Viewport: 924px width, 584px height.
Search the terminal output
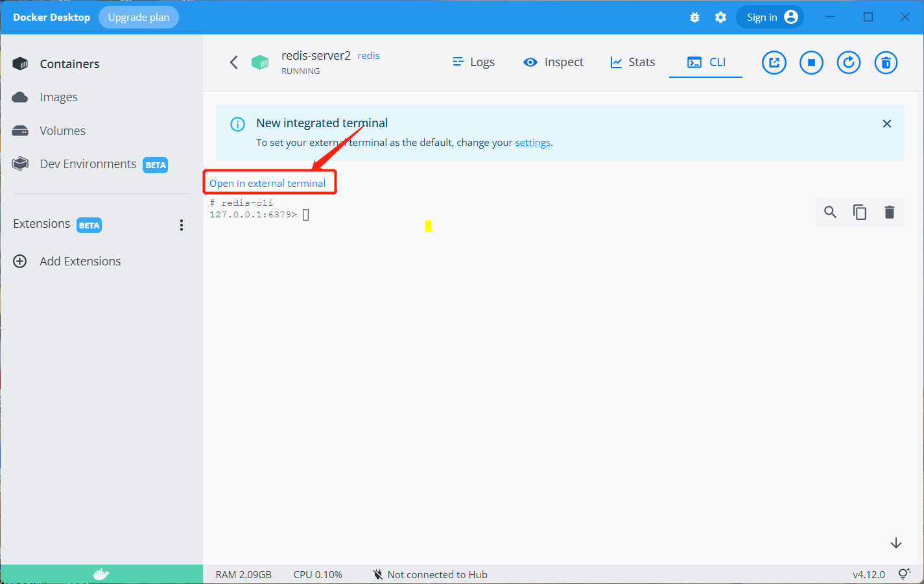[830, 212]
